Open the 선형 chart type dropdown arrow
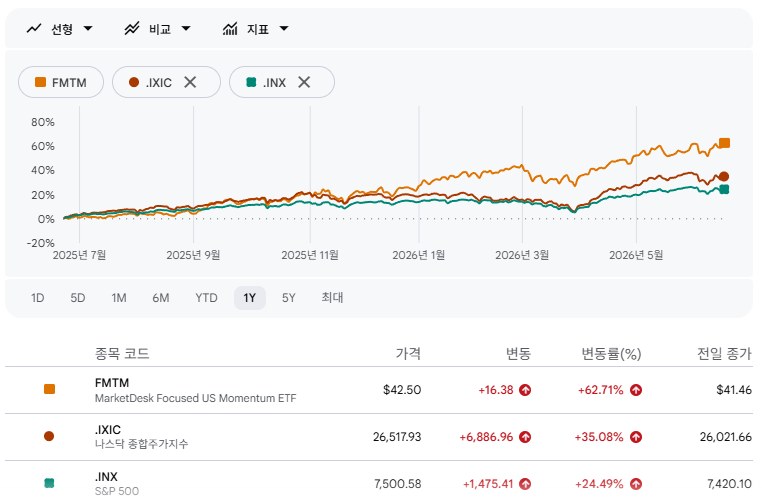This screenshot has width=762, height=501. tap(88, 29)
